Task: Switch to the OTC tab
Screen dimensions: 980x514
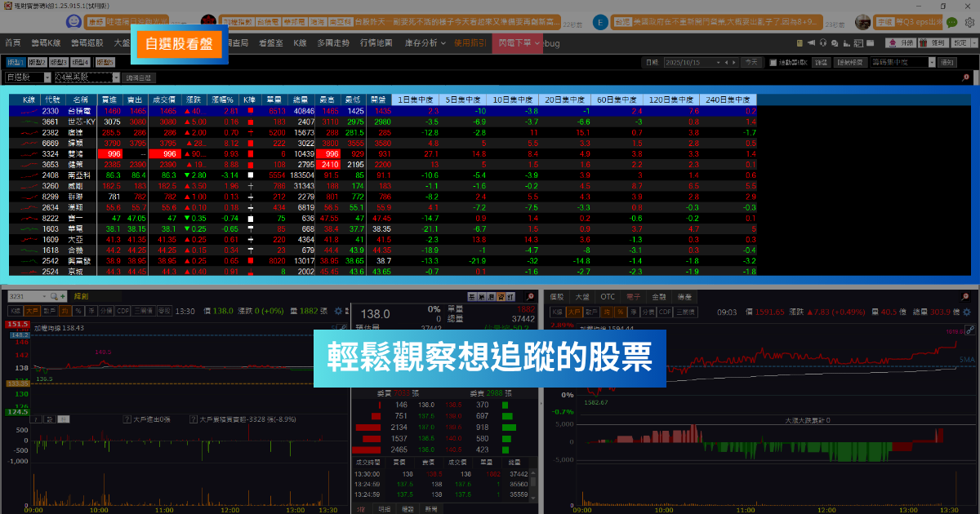Action: [608, 296]
